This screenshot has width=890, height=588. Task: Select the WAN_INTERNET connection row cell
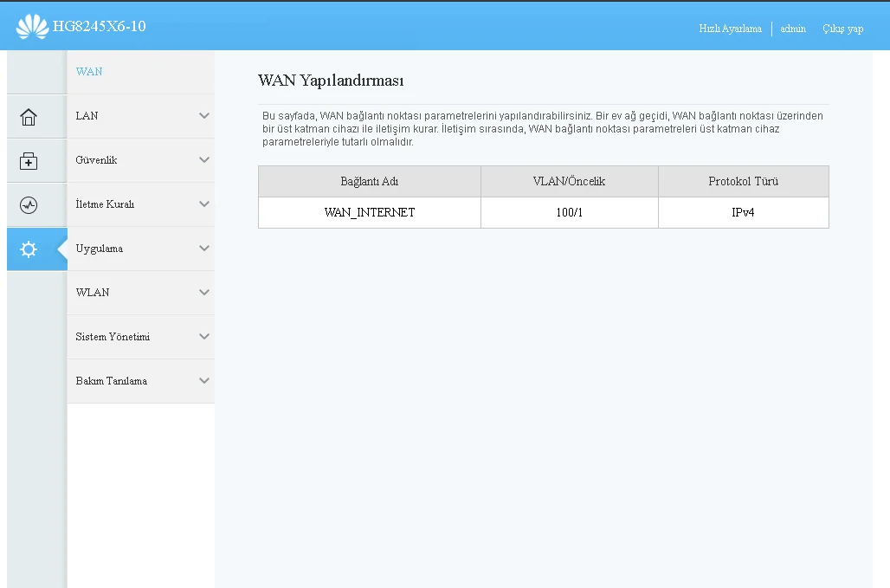[370, 212]
